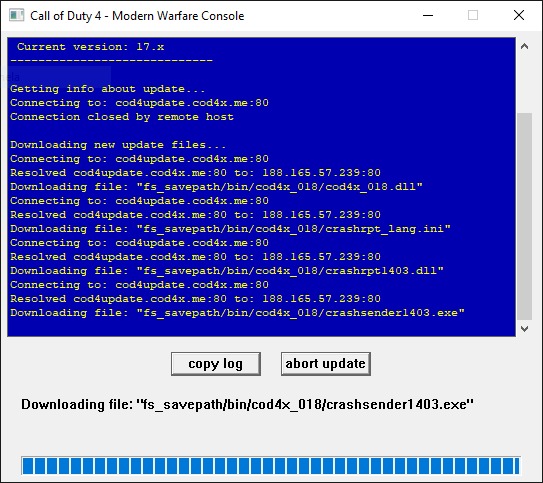Click the log scrollbar up arrow
Viewport: 543px width, 483px height.
pyautogui.click(x=524, y=46)
